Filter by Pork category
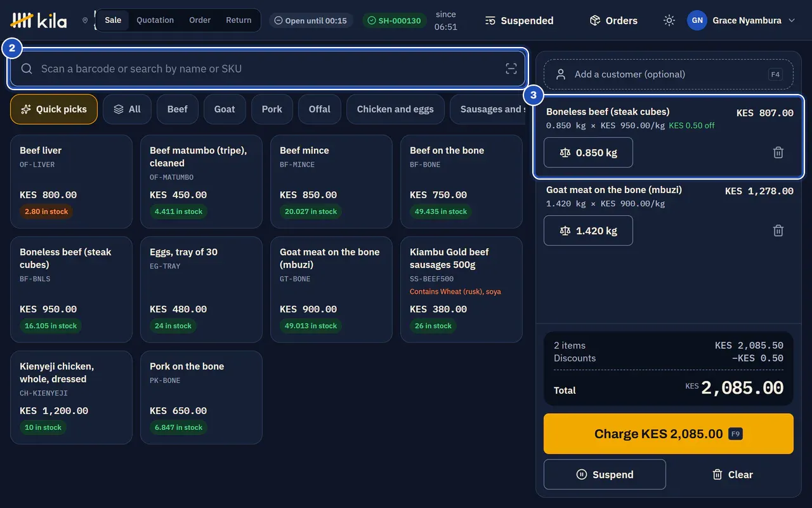812x508 pixels. 272,109
